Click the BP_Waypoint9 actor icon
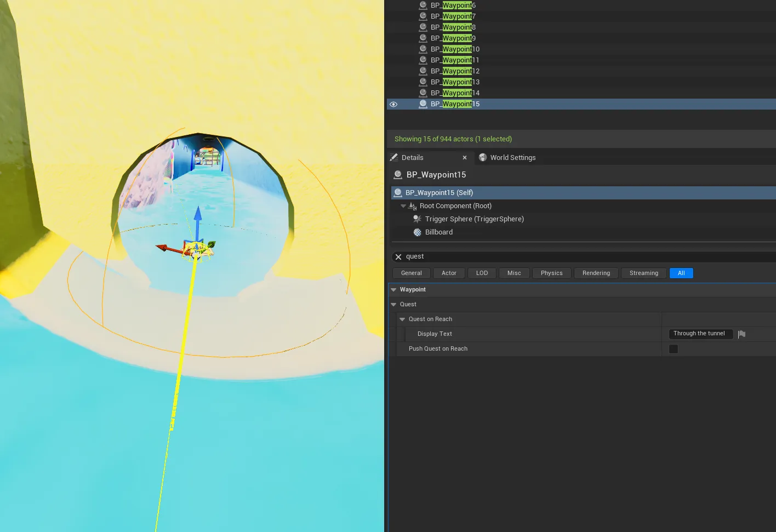The height and width of the screenshot is (532, 776). 423,38
